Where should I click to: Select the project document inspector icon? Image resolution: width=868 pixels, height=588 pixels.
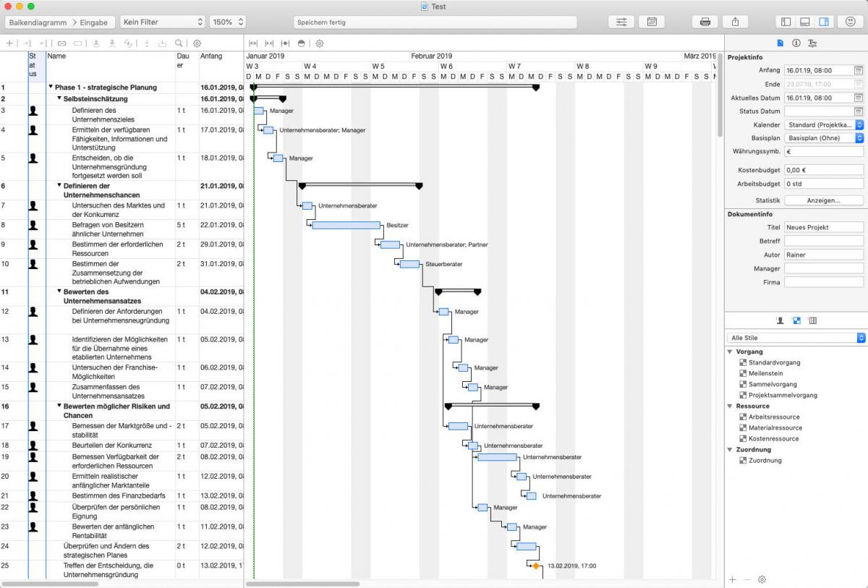pyautogui.click(x=780, y=43)
